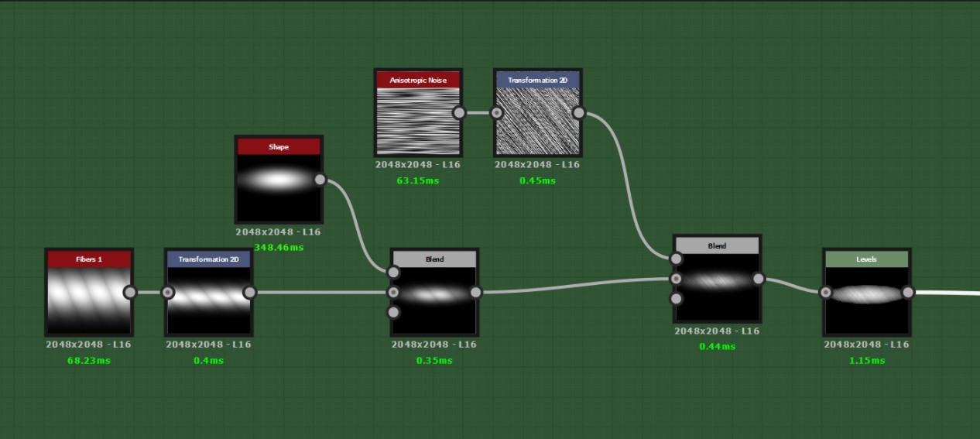980x439 pixels.
Task: Click the Shape node preview thumbnail
Action: click(279, 188)
